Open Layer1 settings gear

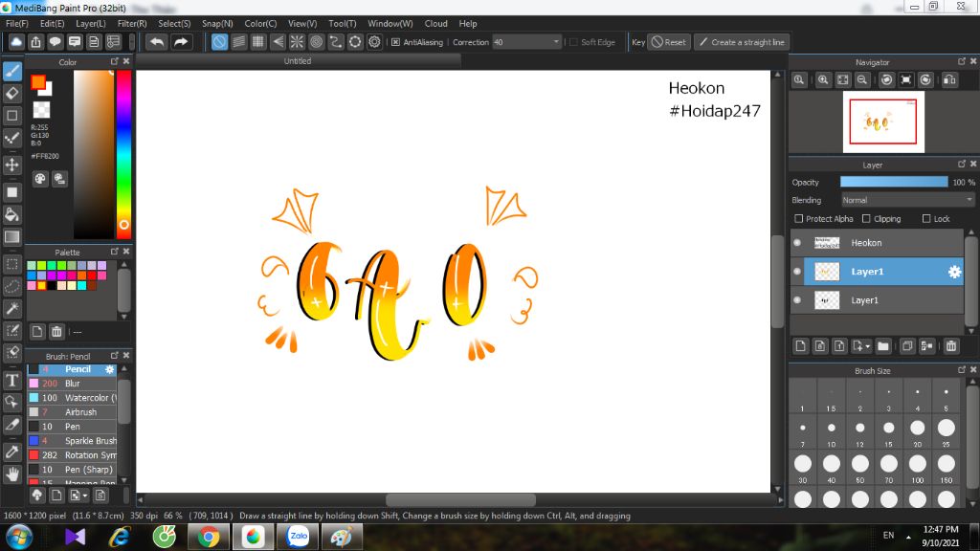pos(954,272)
